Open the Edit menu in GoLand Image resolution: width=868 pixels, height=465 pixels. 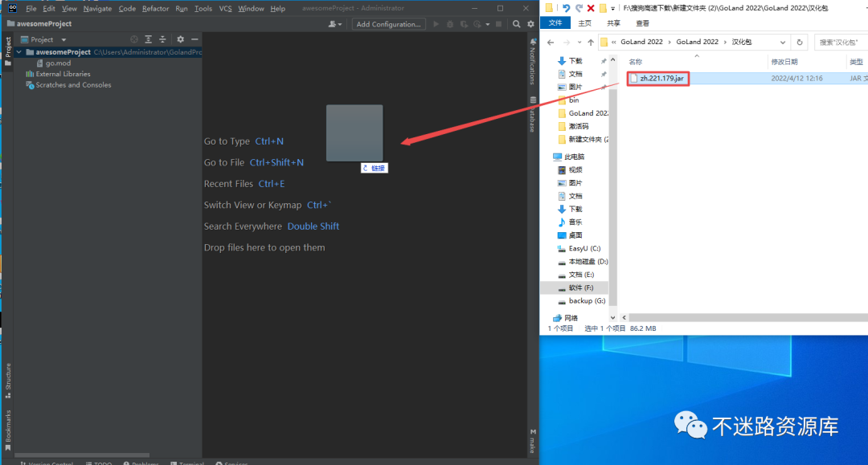pos(49,8)
